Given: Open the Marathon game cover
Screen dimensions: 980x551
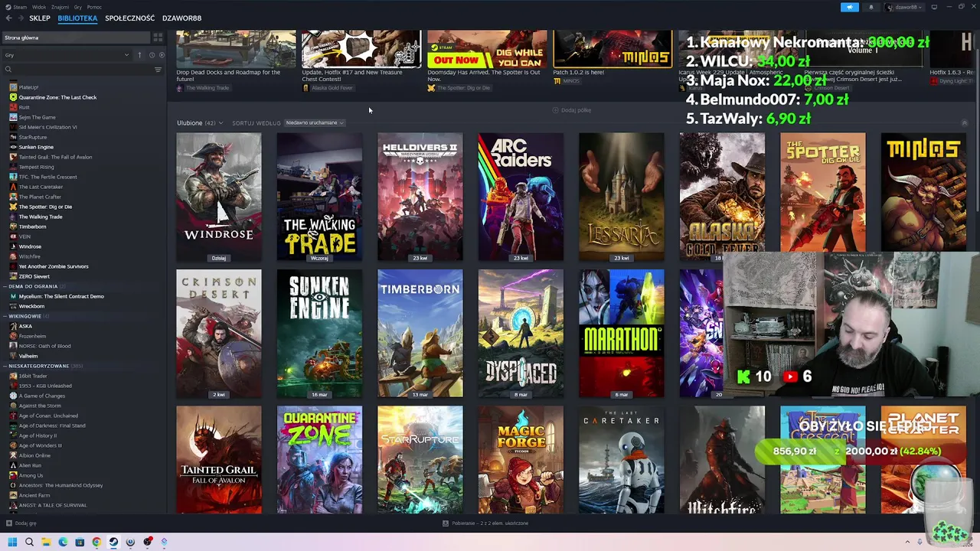Looking at the screenshot, I should pyautogui.click(x=622, y=333).
